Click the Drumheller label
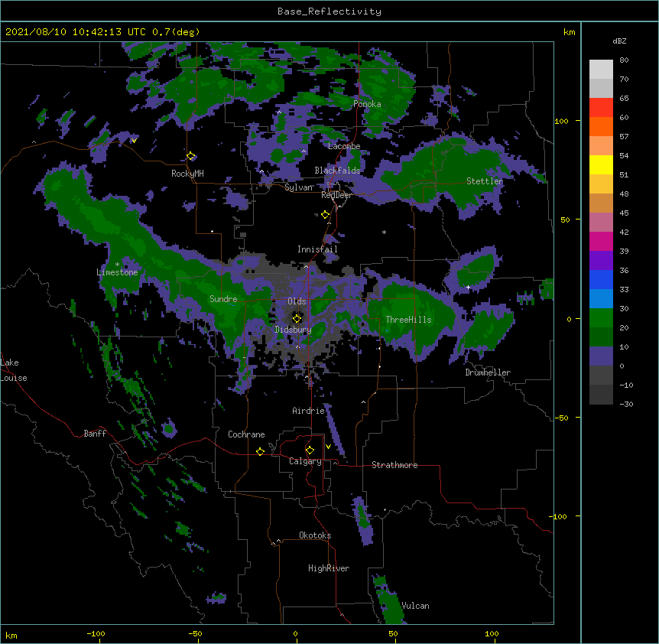 [x=488, y=372]
